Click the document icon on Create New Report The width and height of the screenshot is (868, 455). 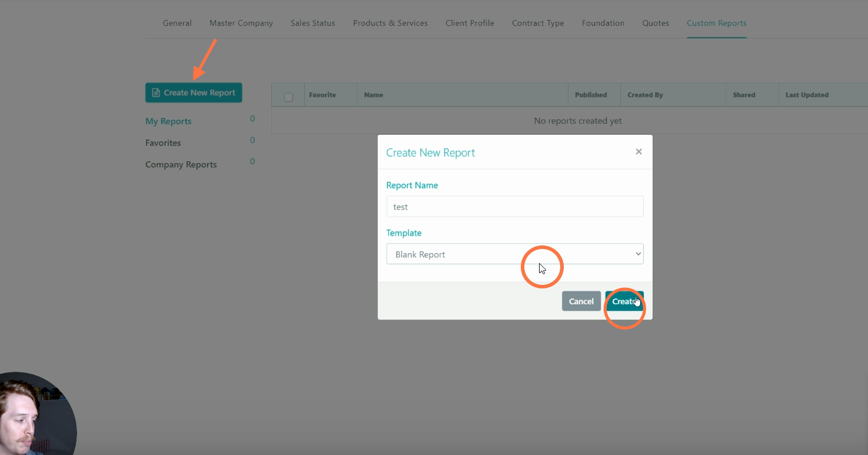click(x=156, y=92)
